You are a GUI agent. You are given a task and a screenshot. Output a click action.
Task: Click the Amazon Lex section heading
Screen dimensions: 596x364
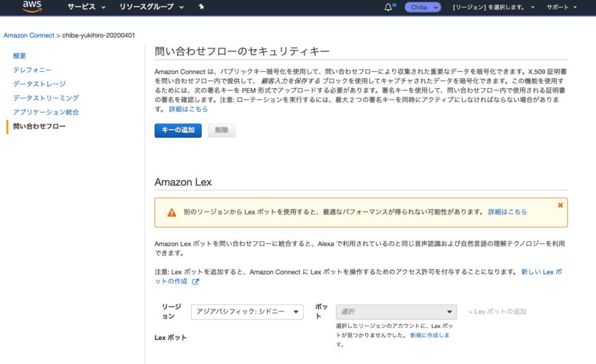183,182
